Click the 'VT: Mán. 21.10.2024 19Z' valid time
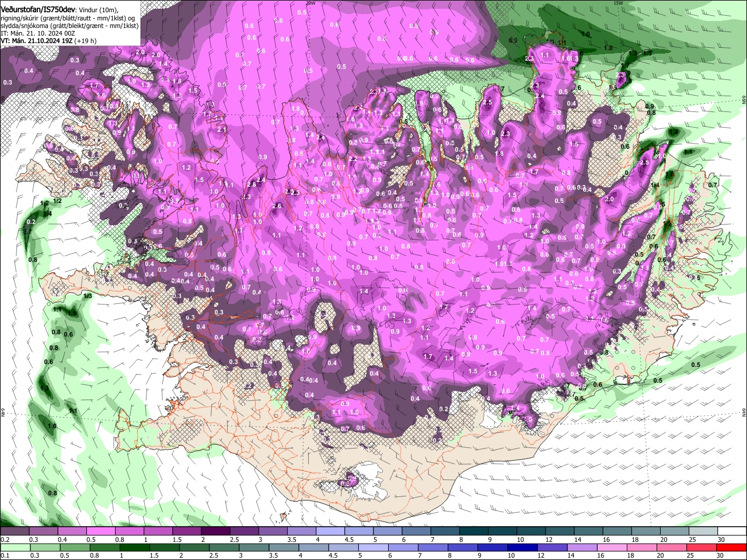 (x=36, y=41)
